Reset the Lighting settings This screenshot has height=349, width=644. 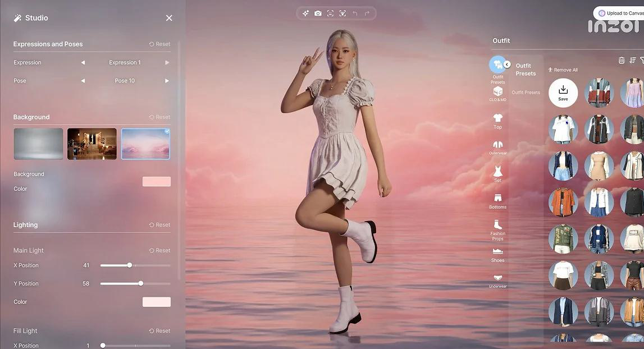(159, 225)
